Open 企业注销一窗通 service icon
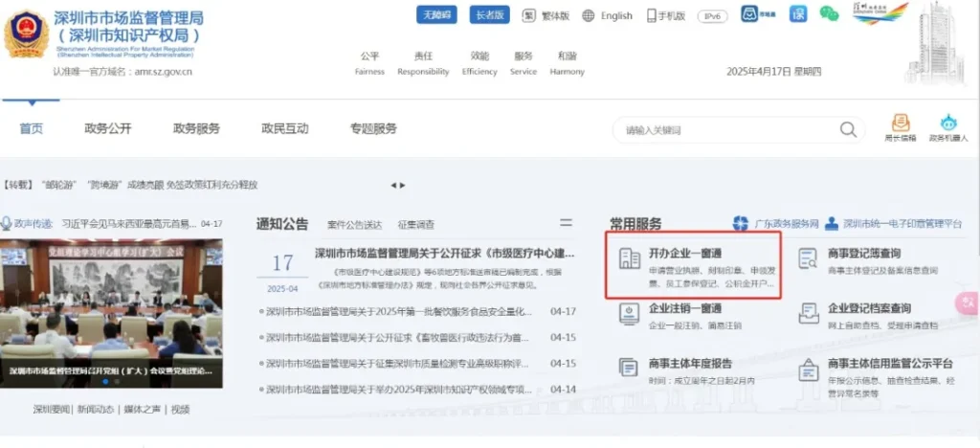Viewport: 980px width, 448px height. click(629, 314)
